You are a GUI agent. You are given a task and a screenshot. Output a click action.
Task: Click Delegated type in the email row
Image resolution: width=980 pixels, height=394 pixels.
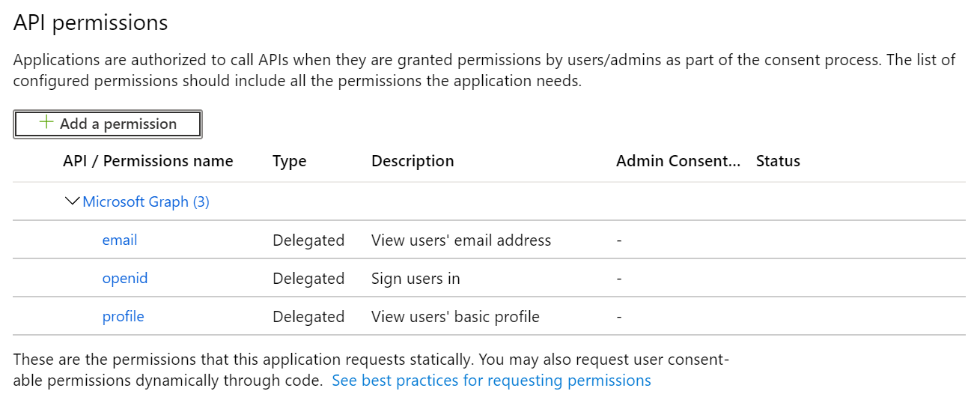click(308, 240)
